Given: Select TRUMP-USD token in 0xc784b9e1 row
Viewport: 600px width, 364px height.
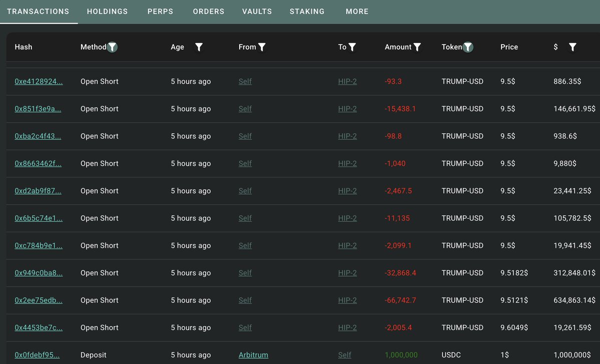Looking at the screenshot, I should tap(462, 245).
